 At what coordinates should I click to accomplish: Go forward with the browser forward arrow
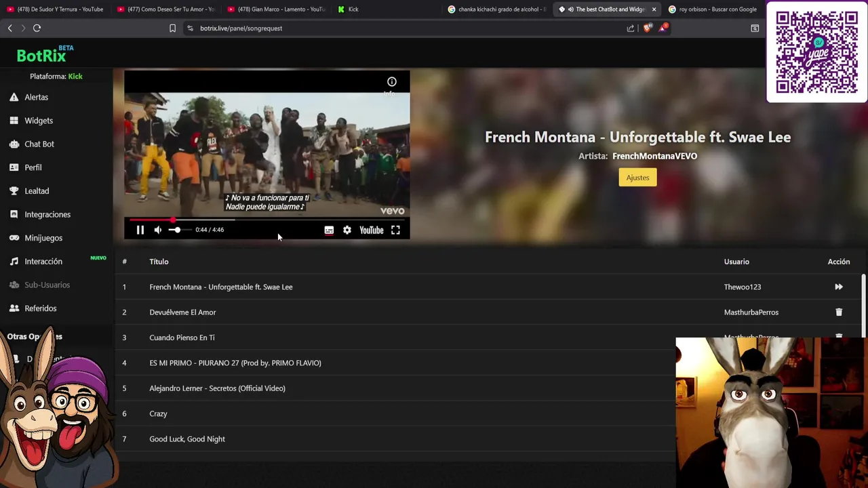(x=23, y=28)
